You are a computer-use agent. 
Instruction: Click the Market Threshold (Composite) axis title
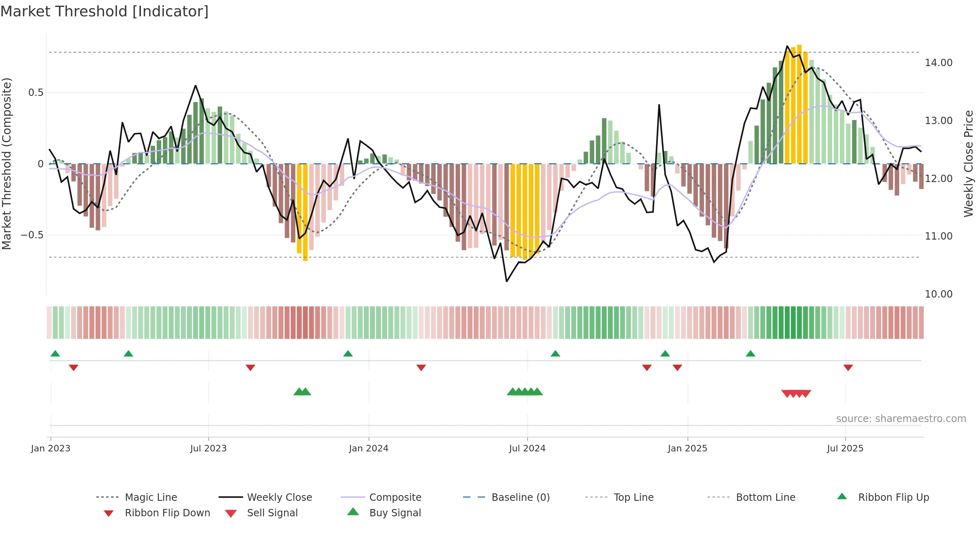pyautogui.click(x=7, y=164)
